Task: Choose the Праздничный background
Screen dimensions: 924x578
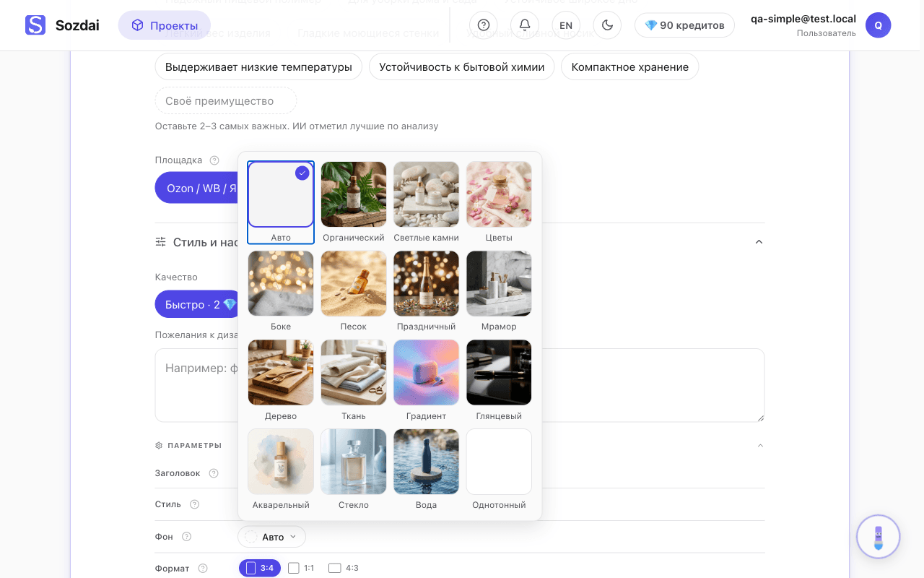Action: pyautogui.click(x=426, y=283)
